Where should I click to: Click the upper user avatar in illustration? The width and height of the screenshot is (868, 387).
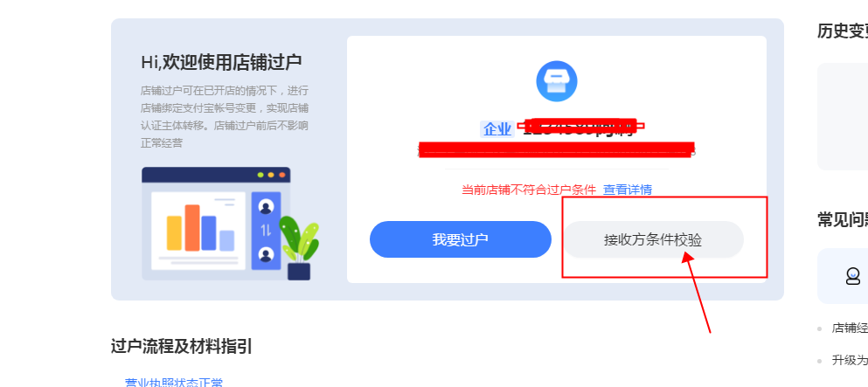[267, 207]
